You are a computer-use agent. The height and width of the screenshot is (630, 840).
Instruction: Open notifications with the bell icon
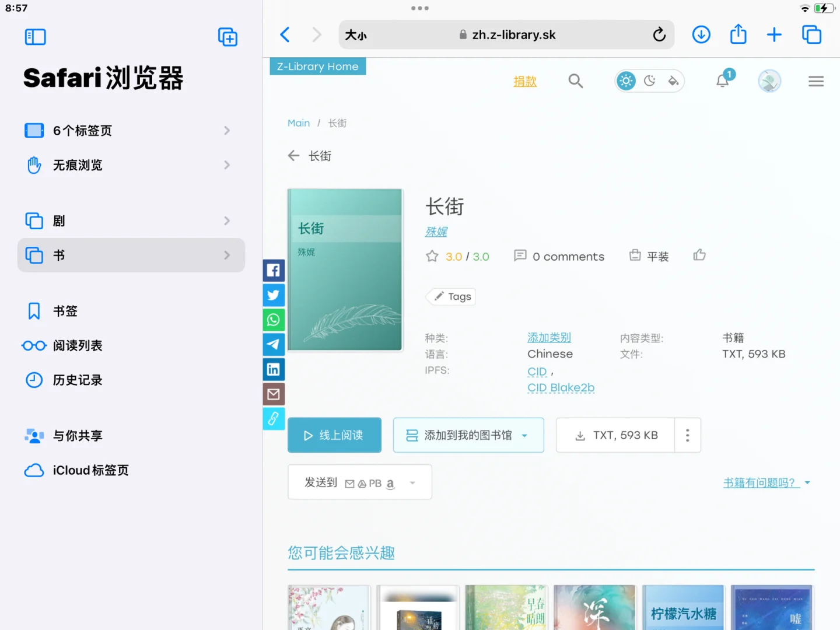coord(722,80)
